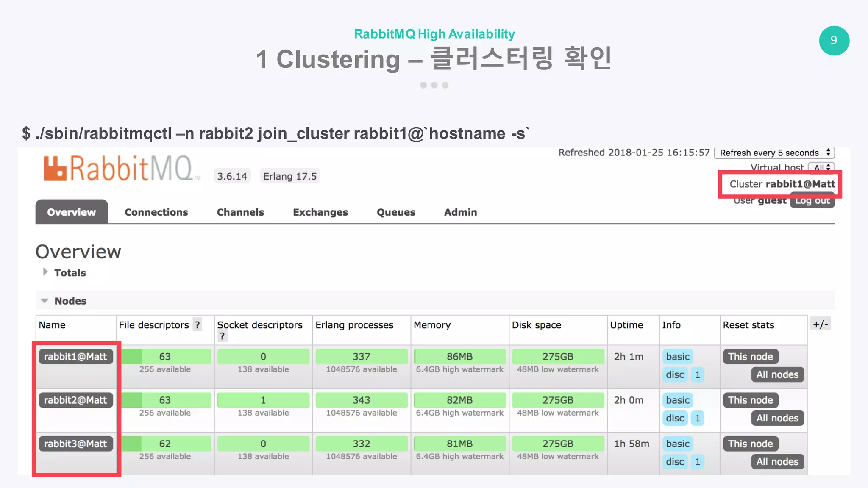Image resolution: width=868 pixels, height=488 pixels.
Task: Click uptime value 1h 58m
Action: (x=632, y=444)
